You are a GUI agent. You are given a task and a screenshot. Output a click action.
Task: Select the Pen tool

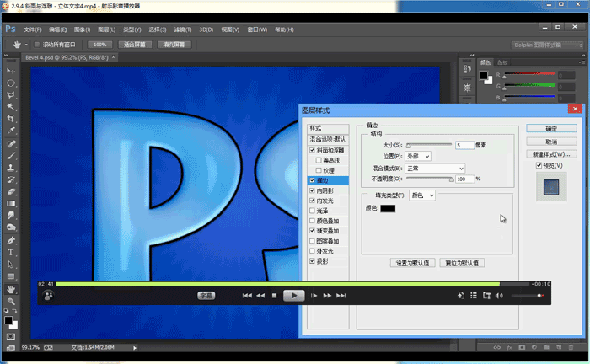[x=10, y=240]
